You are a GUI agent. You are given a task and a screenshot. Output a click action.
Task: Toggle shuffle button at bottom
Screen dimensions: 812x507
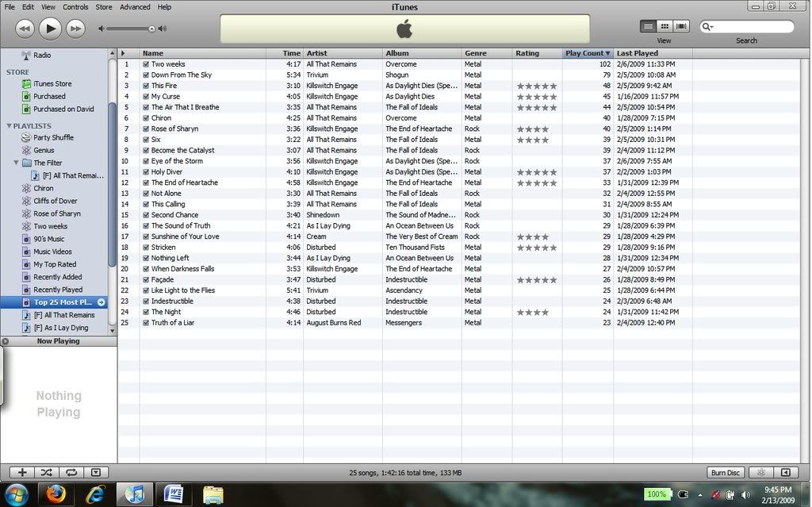click(47, 472)
